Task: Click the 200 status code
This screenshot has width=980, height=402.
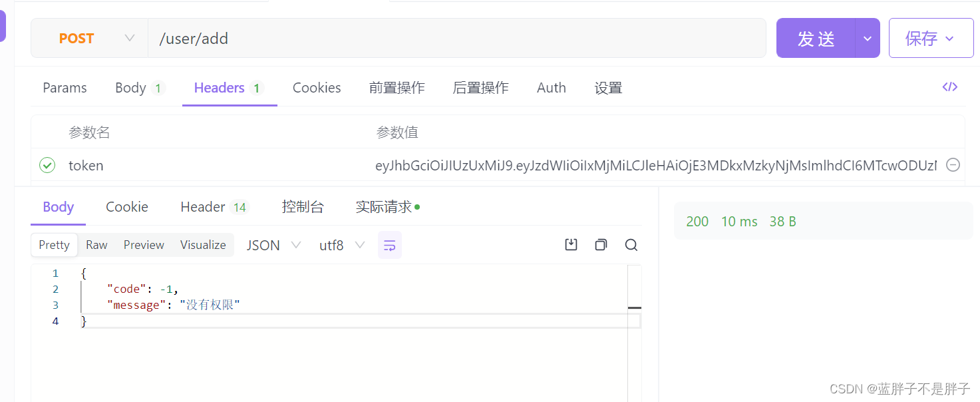Action: tap(697, 222)
